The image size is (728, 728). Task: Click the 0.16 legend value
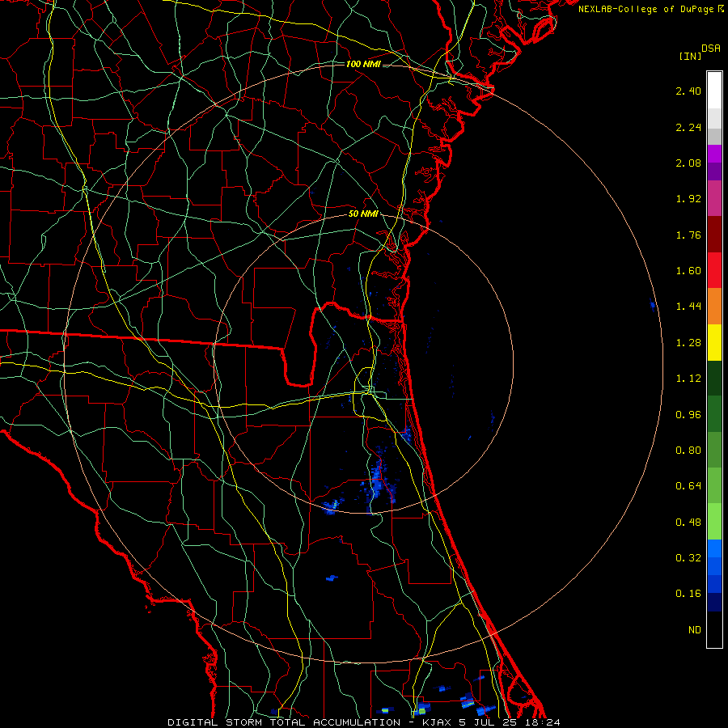688,594
